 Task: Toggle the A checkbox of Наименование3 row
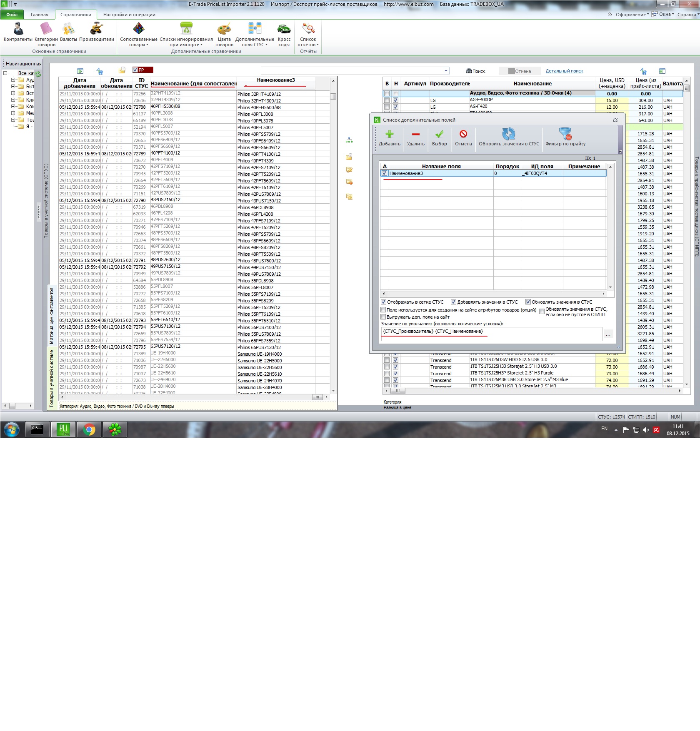pos(384,173)
